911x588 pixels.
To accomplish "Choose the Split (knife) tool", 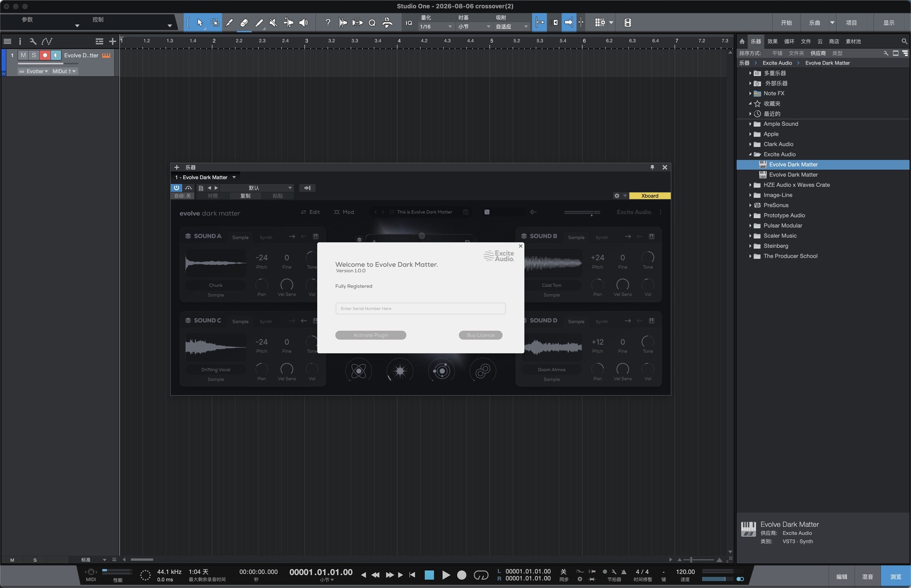I will 229,22.
